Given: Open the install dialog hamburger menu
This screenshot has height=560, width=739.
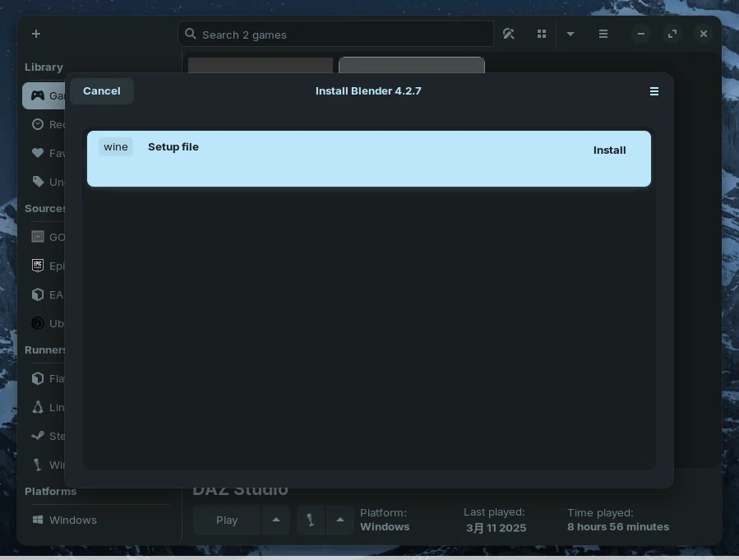Looking at the screenshot, I should pos(654,91).
